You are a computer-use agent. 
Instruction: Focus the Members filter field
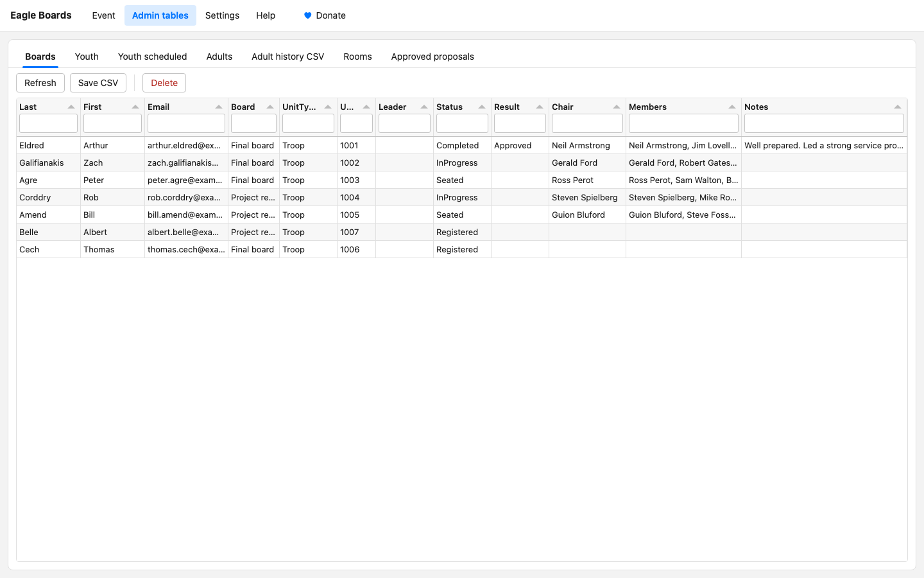pyautogui.click(x=683, y=123)
